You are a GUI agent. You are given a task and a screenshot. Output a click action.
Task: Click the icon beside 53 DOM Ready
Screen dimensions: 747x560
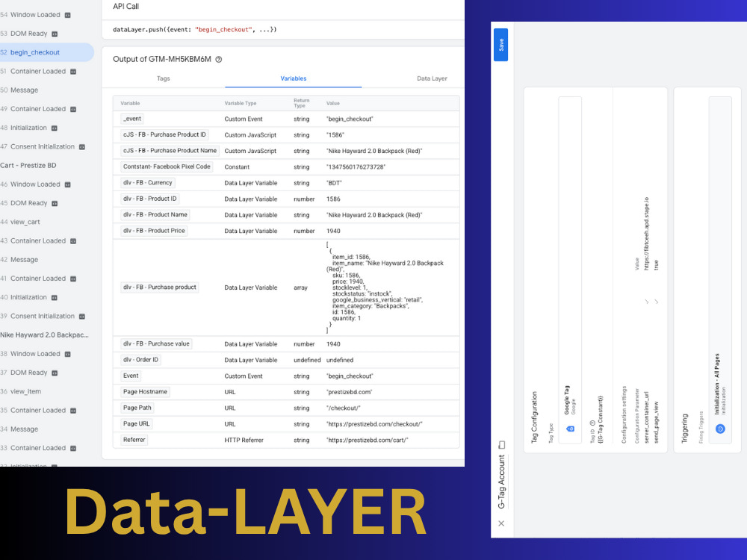point(55,34)
